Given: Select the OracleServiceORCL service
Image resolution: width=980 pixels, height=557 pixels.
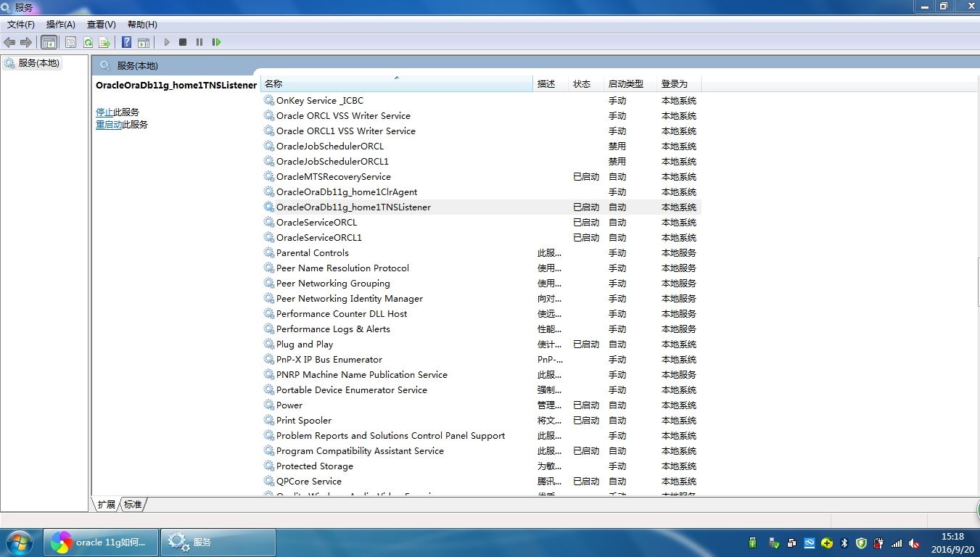Looking at the screenshot, I should pos(482,223).
